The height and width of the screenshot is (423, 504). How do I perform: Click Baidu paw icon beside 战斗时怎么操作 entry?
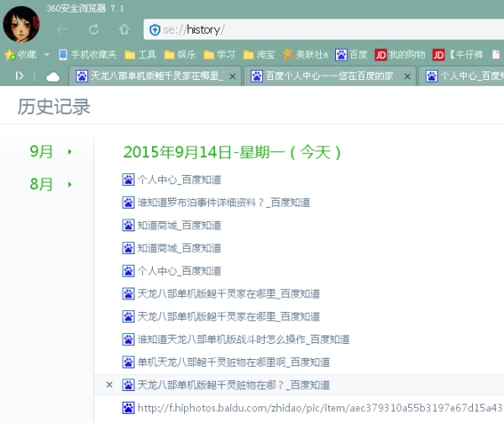129,340
